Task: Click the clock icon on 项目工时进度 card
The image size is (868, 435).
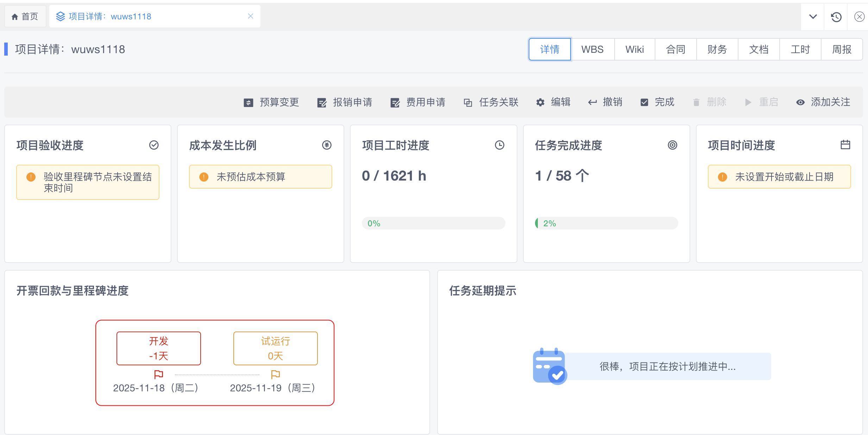Action: [499, 145]
